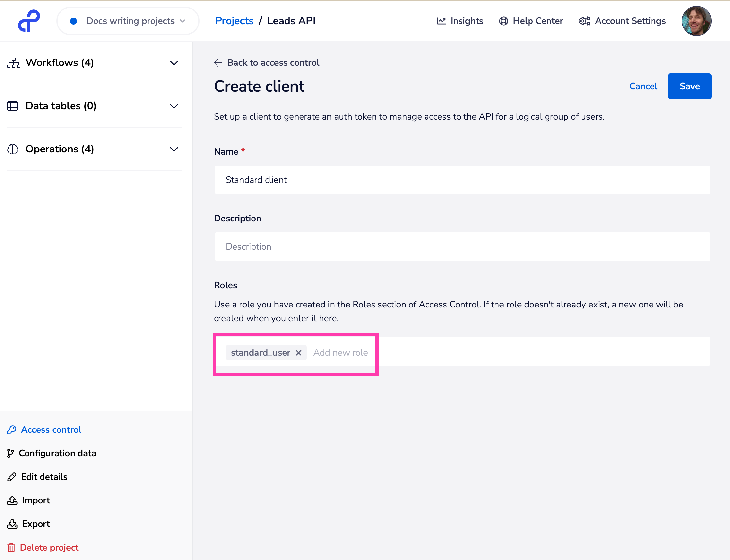Cancel creating the client

(643, 86)
